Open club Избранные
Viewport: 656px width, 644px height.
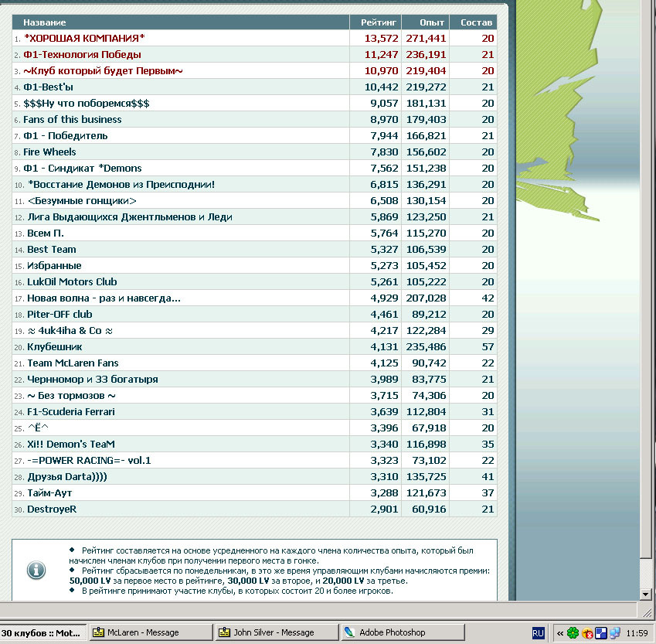click(54, 266)
